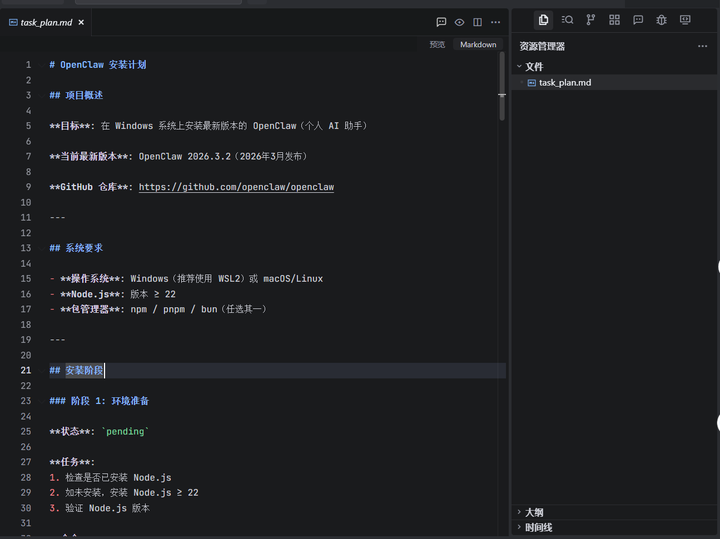
Task: Open the Source Control branch icon
Action: tap(591, 20)
